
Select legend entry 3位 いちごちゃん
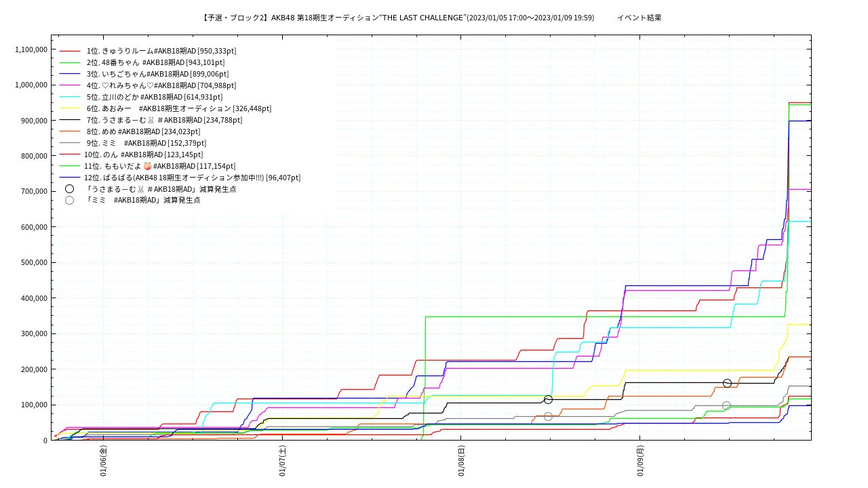157,74
